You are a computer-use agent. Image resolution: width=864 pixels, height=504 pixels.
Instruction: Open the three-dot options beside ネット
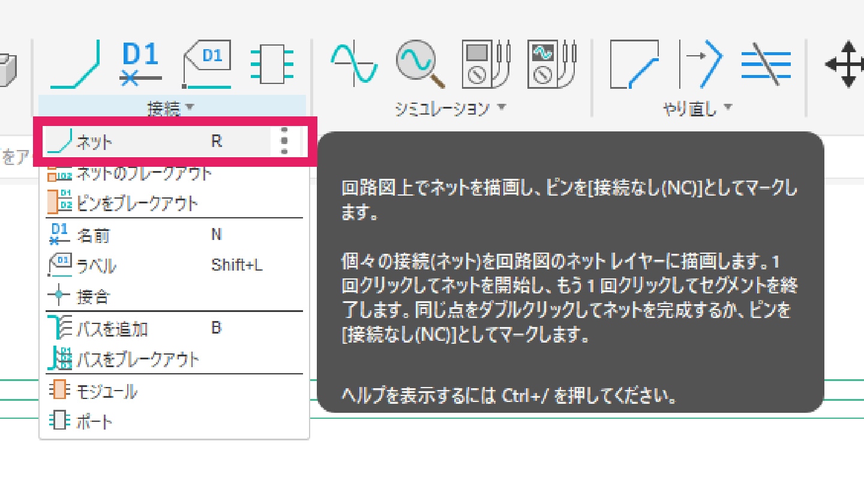284,142
